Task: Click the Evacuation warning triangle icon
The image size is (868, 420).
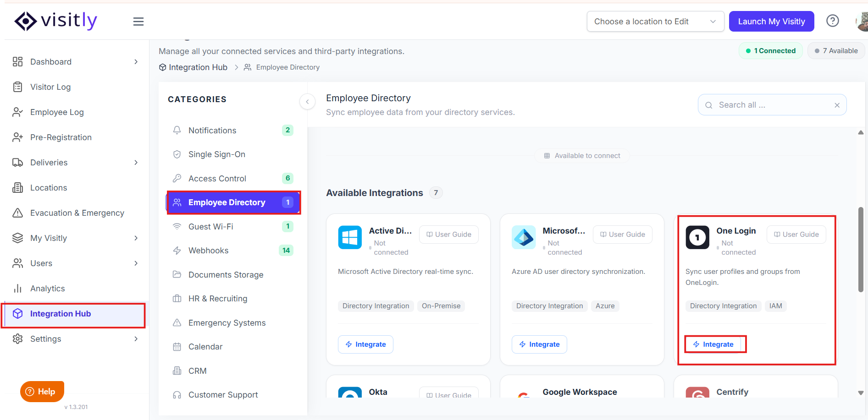Action: pos(17,213)
